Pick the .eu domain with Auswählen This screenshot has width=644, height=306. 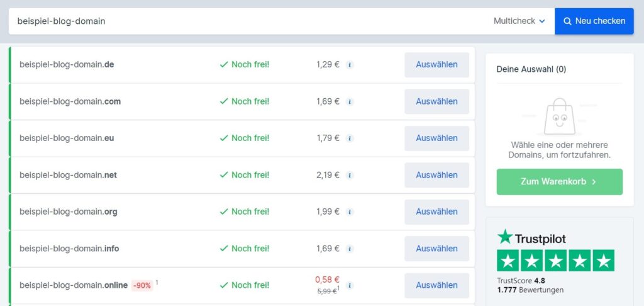point(436,138)
